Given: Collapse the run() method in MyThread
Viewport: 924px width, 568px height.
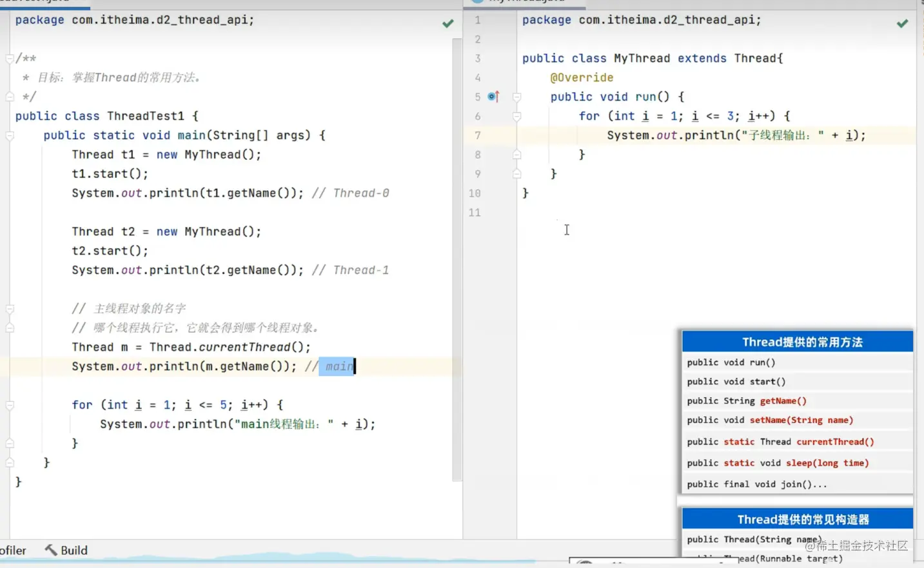Looking at the screenshot, I should [516, 97].
